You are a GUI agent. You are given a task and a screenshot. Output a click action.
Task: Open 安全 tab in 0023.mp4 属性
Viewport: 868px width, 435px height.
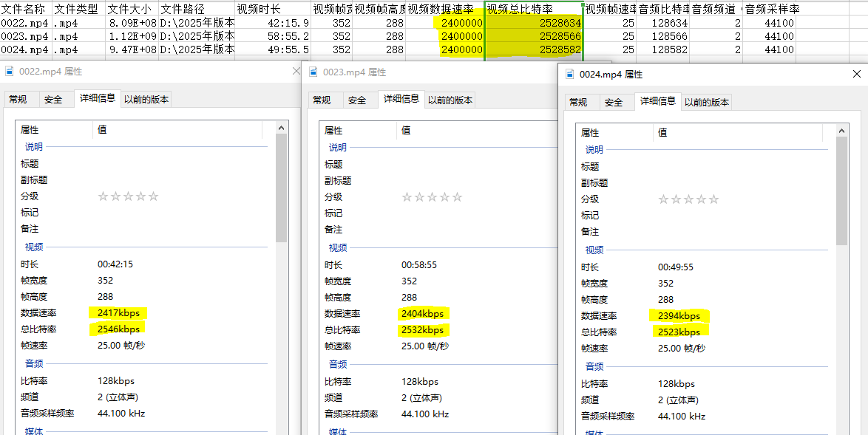point(358,100)
